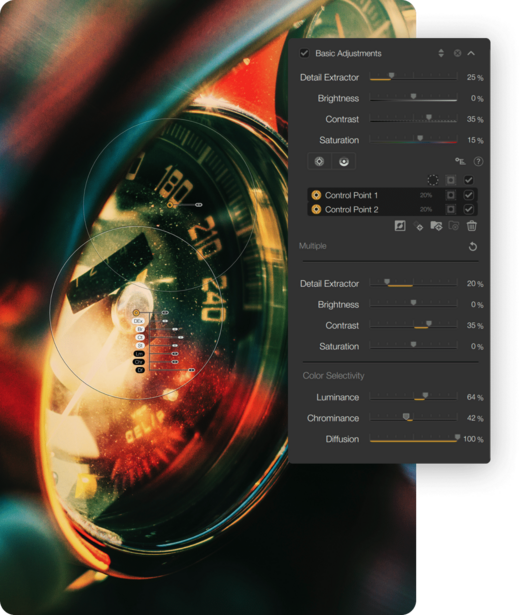Click the group control points folder icon
This screenshot has width=523, height=615.
click(x=436, y=226)
